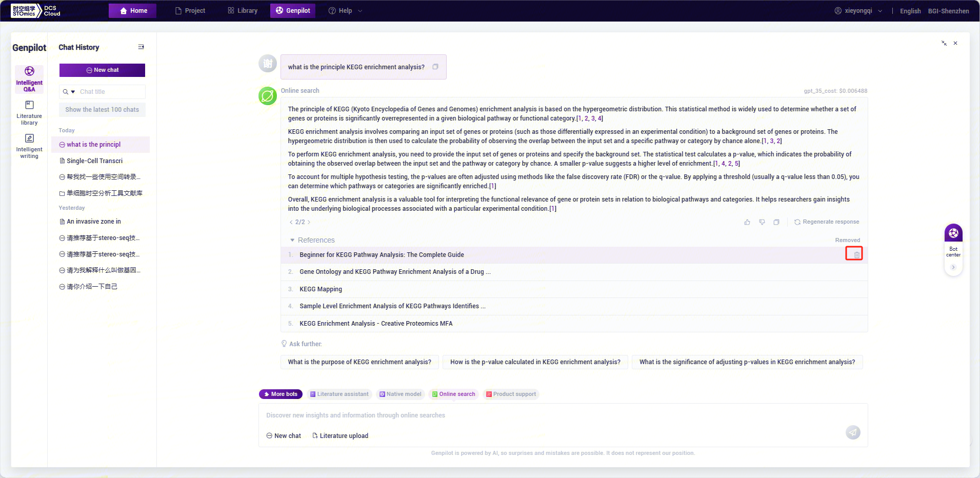Select the Online search bot
The width and height of the screenshot is (980, 478).
click(x=453, y=394)
